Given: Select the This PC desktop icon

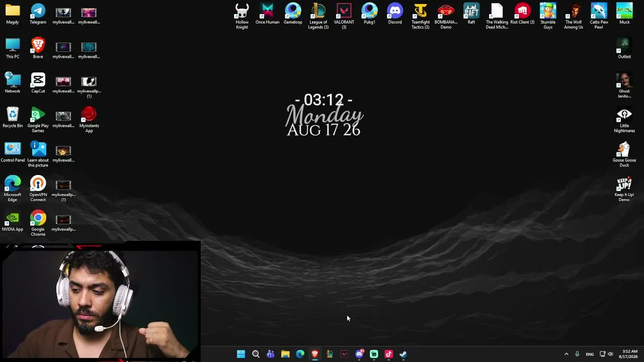Looking at the screenshot, I should pos(13,49).
